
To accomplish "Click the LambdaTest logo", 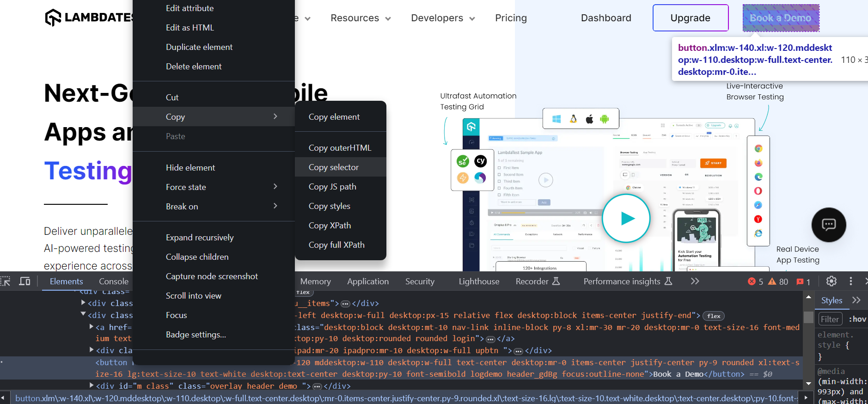I will pos(89,18).
